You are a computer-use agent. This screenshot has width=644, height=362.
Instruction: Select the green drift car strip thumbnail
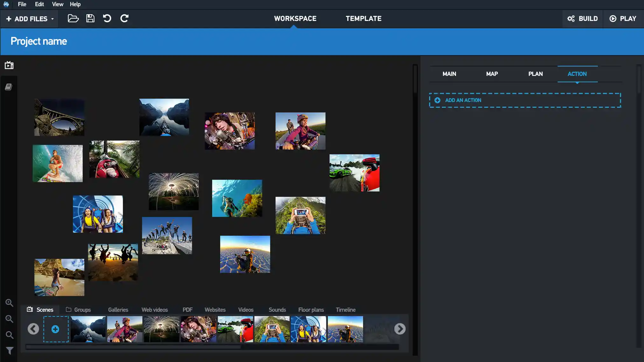[x=235, y=329]
